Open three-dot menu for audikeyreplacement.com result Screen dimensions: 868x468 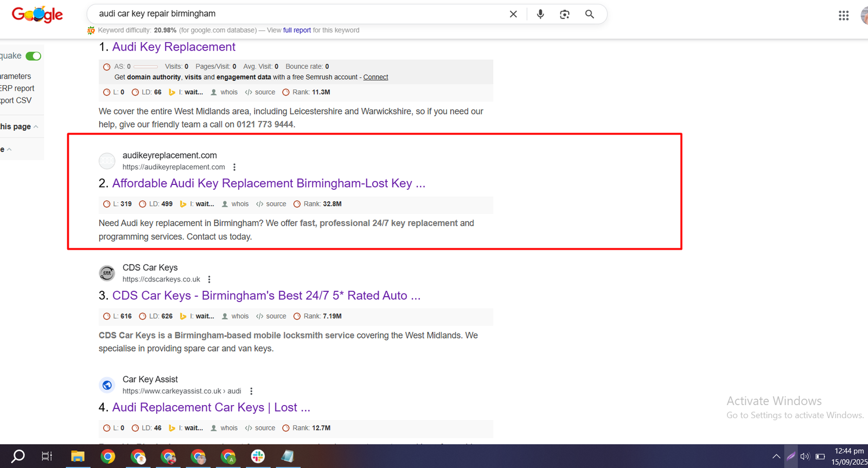[234, 167]
